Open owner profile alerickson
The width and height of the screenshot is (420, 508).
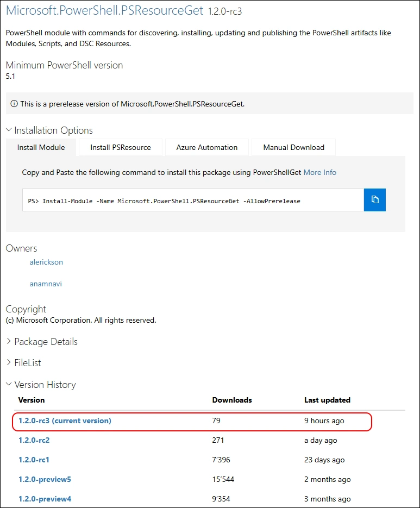click(46, 262)
